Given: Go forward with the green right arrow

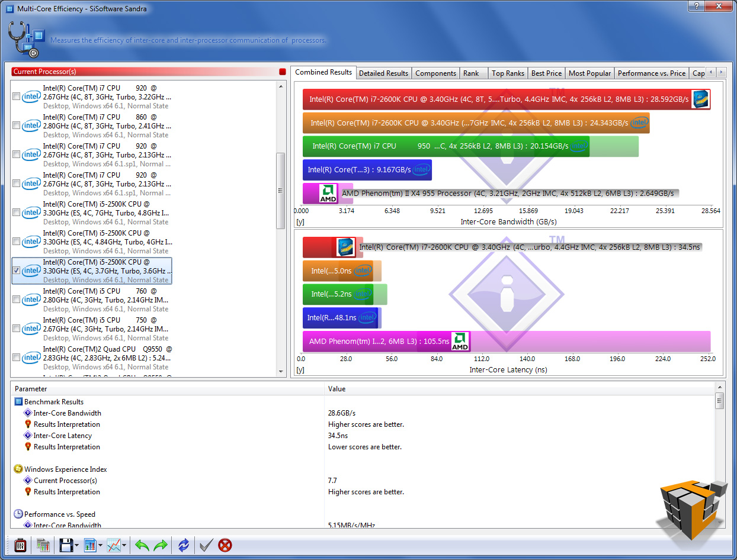Looking at the screenshot, I should [161, 545].
